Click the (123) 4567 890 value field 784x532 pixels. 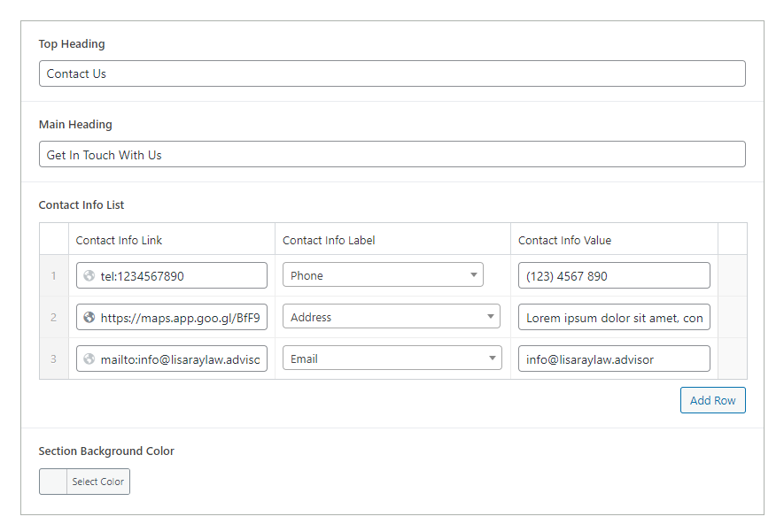[x=614, y=275]
